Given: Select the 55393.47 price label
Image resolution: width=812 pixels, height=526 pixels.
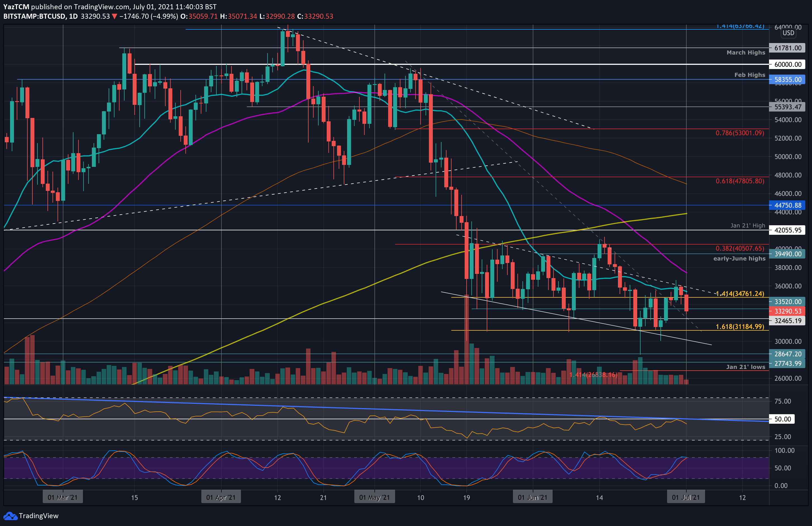Looking at the screenshot, I should (787, 107).
